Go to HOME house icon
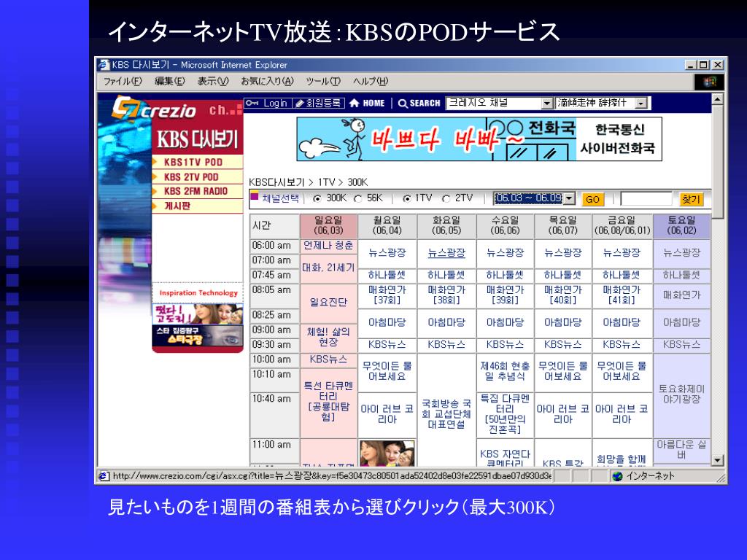This screenshot has height=560, width=747. [368, 104]
